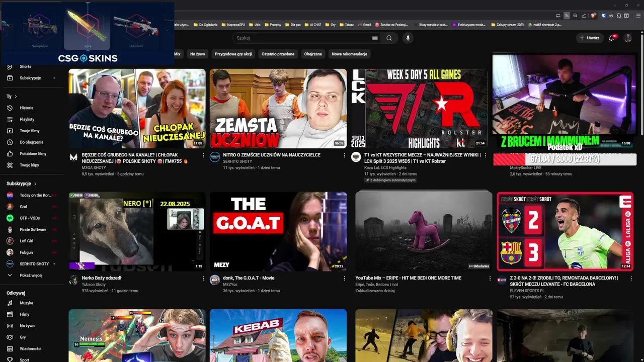
Task: Open the ZEMSTA UCZNIÓW video thumbnail
Action: click(x=278, y=108)
